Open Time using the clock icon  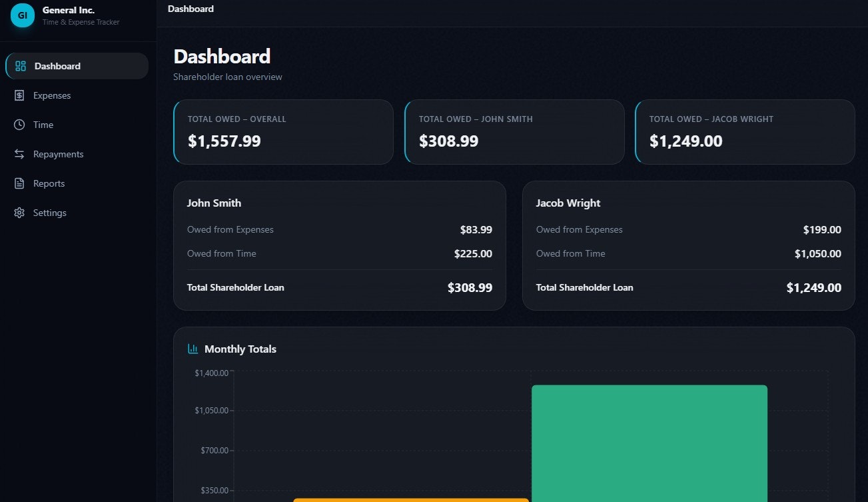coord(19,124)
